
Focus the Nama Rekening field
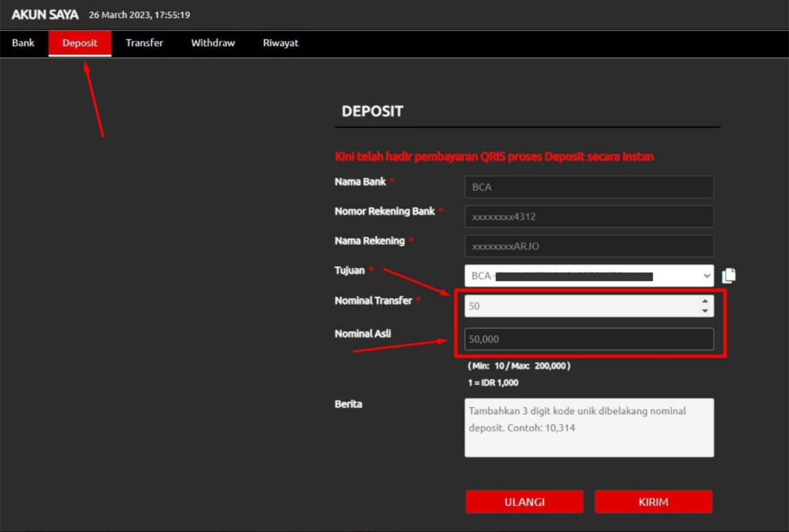tap(589, 246)
